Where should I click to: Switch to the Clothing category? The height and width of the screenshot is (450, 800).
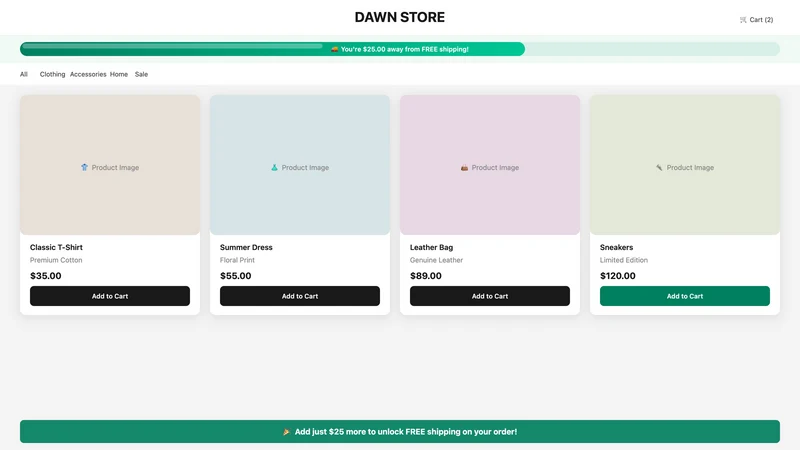53,74
